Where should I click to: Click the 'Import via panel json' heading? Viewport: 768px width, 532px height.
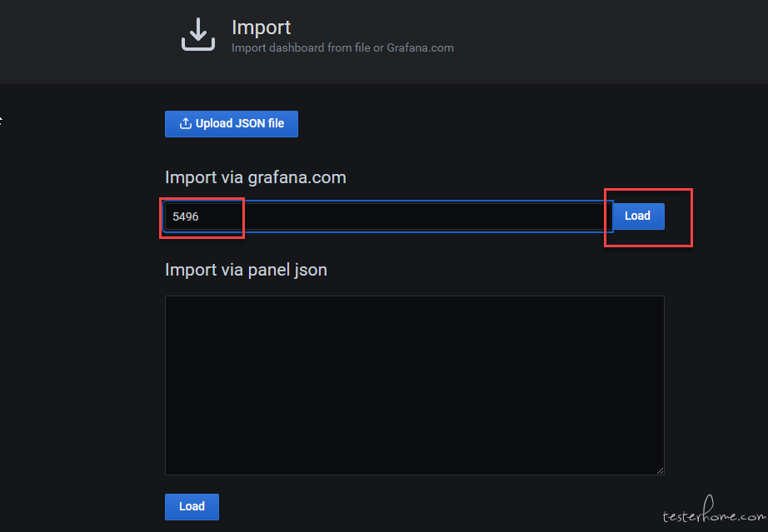point(246,270)
